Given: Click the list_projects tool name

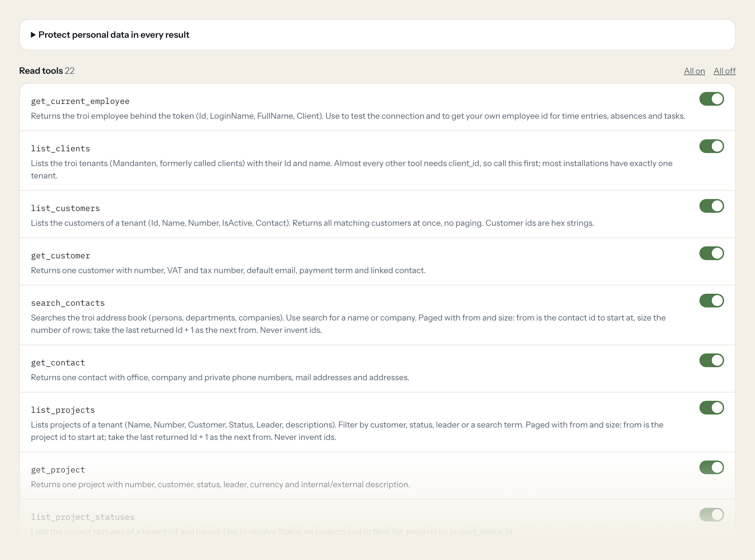Looking at the screenshot, I should click(63, 410).
